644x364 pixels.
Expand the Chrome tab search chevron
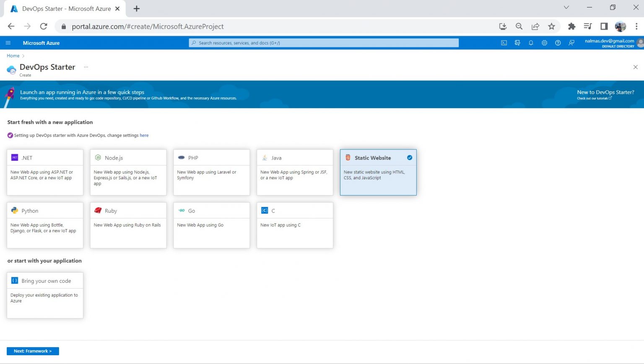coord(566,8)
